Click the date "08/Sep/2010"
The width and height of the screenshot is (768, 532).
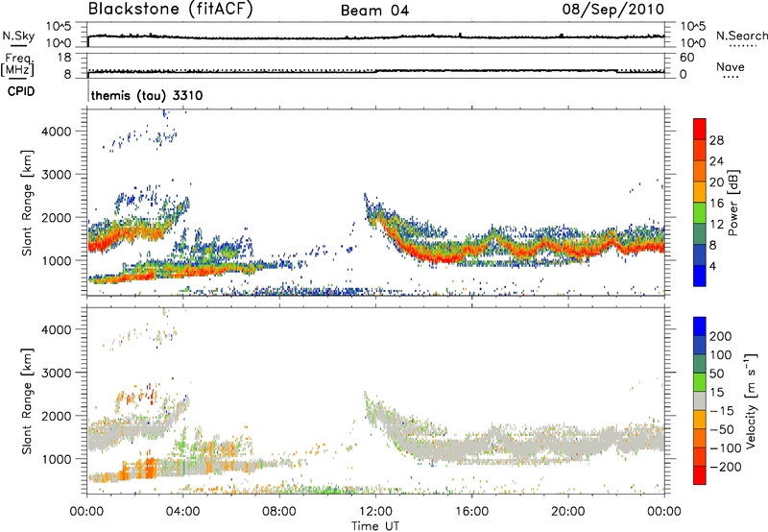click(612, 10)
